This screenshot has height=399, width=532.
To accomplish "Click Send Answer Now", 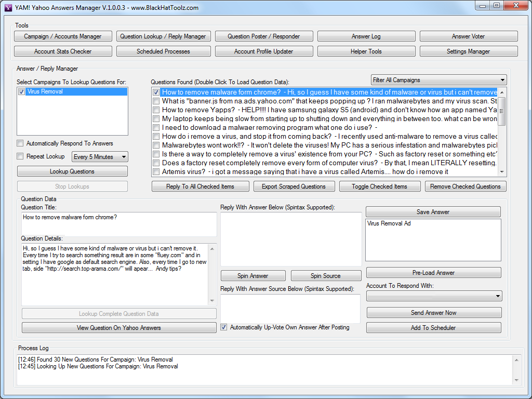I will (x=434, y=312).
